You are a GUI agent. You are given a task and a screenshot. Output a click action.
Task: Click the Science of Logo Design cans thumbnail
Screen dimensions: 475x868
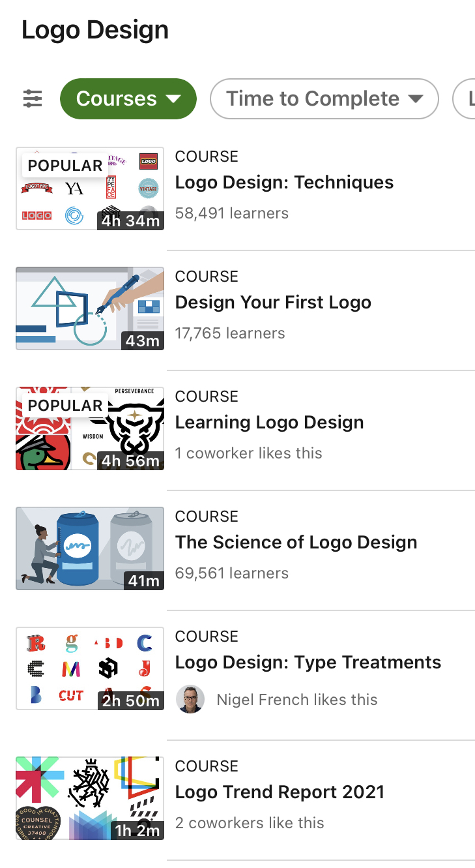point(89,548)
